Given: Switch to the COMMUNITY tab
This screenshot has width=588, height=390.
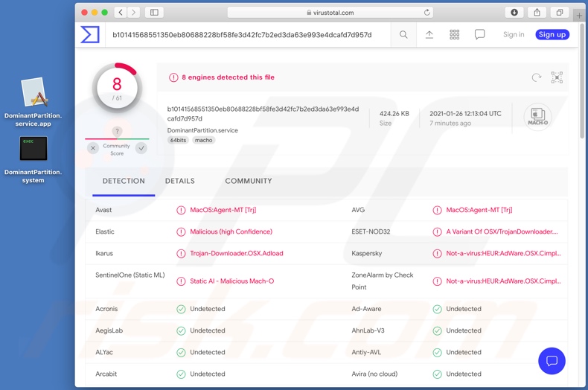Looking at the screenshot, I should coord(249,181).
